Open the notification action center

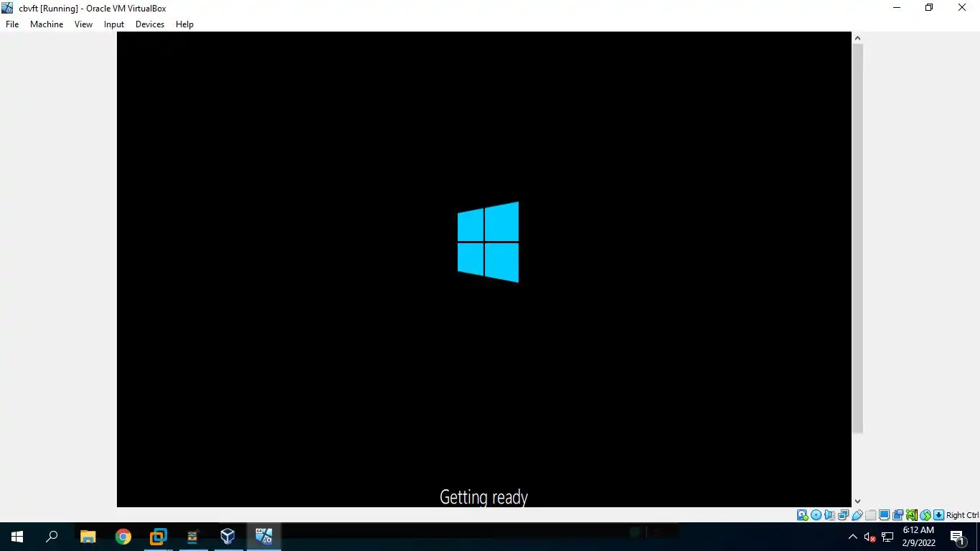pyautogui.click(x=958, y=537)
